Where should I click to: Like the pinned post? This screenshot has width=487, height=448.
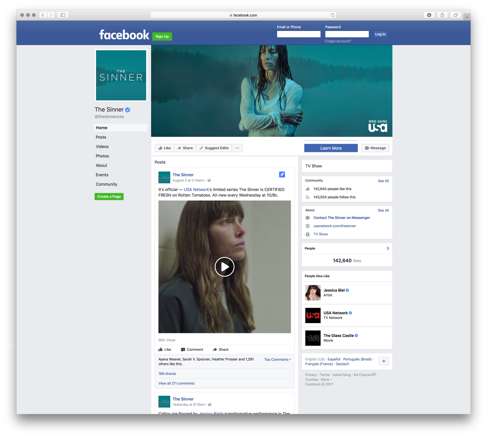(x=165, y=350)
